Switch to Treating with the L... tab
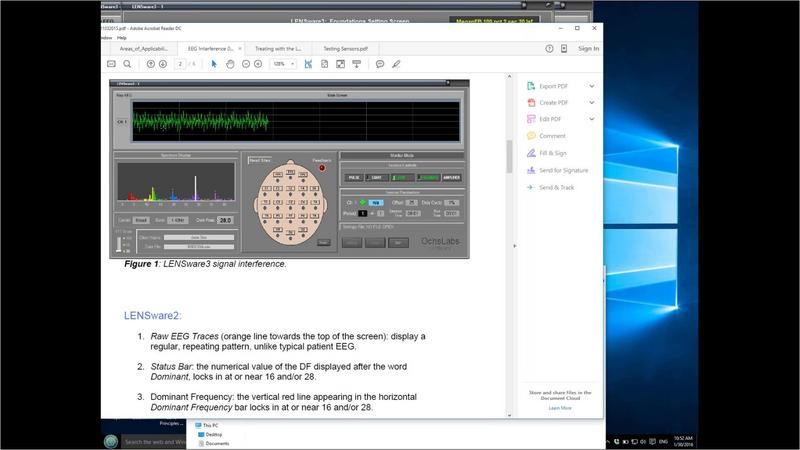 (x=278, y=48)
